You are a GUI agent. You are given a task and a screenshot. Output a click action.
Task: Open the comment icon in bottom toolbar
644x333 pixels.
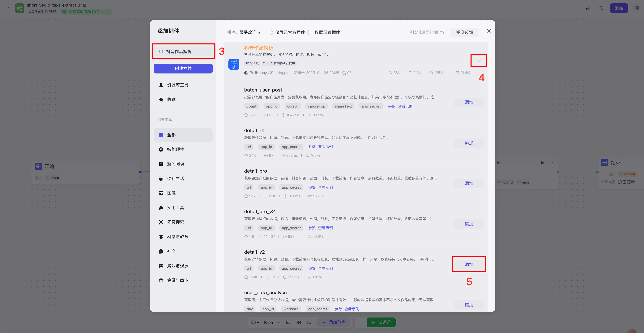point(288,323)
